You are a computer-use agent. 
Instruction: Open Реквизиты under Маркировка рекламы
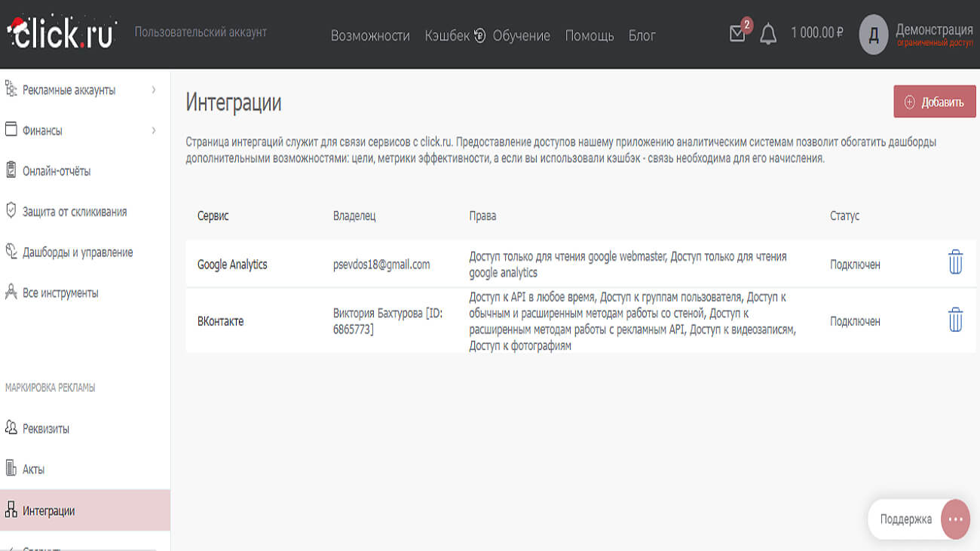click(x=45, y=429)
